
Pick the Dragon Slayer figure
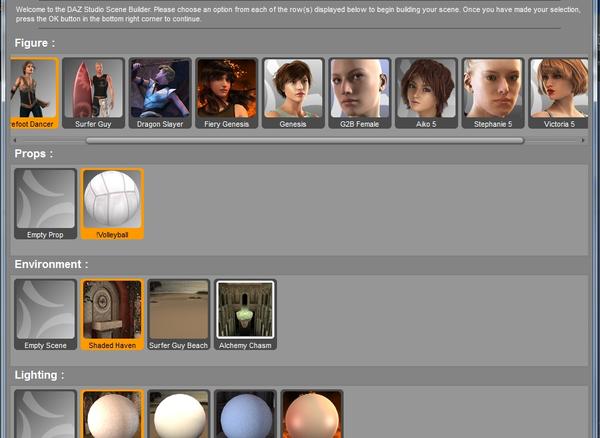pos(160,93)
